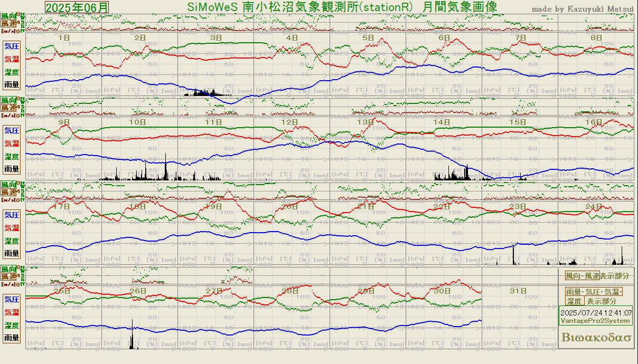Viewport: 638px width, 364px height.
Task: Select the 8日 day marker
Action: point(596,38)
